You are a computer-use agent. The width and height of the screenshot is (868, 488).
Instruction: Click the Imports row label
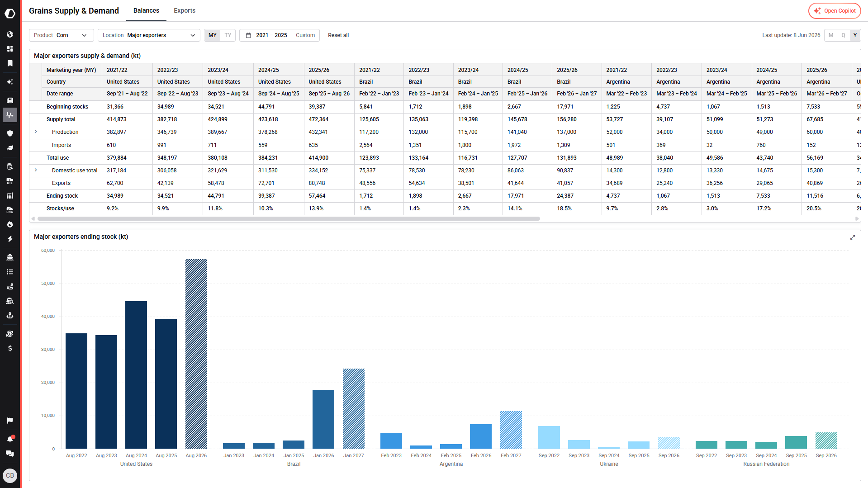(x=61, y=145)
